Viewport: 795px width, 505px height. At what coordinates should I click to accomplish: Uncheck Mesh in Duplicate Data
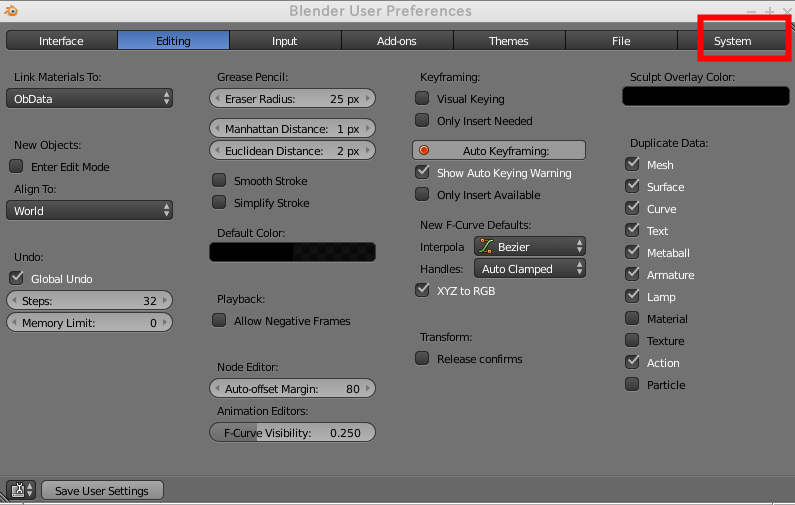pos(632,164)
